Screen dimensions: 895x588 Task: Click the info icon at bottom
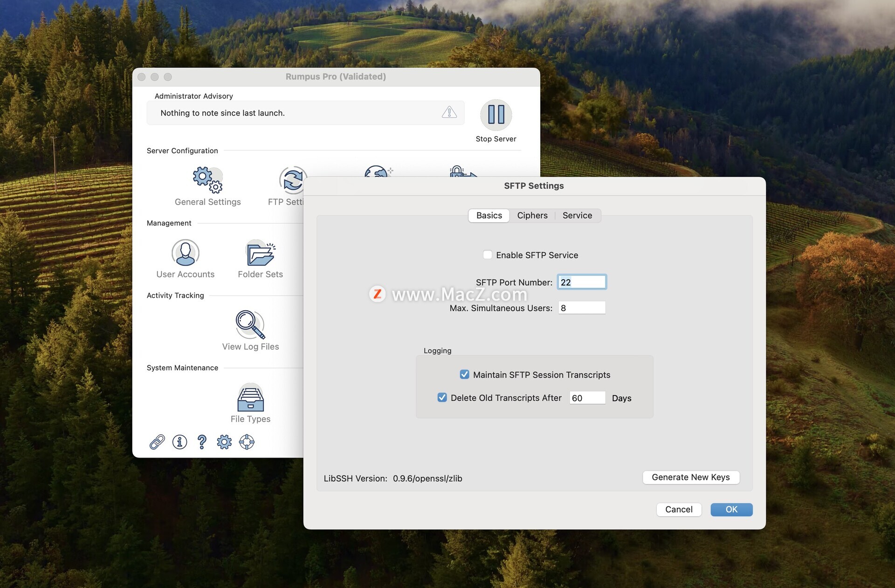[x=179, y=442]
